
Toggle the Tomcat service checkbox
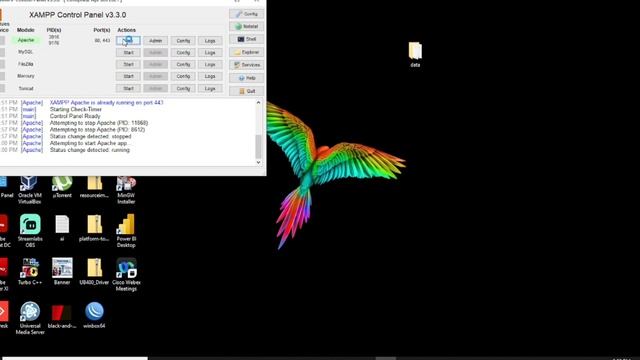2,88
